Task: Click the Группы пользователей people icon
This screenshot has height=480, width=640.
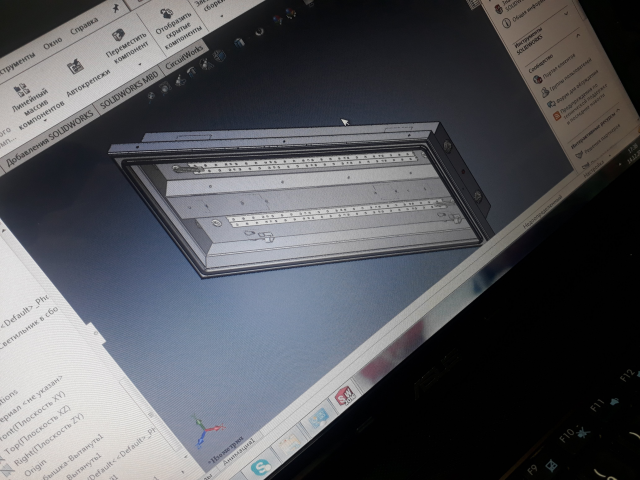Action: (545, 92)
